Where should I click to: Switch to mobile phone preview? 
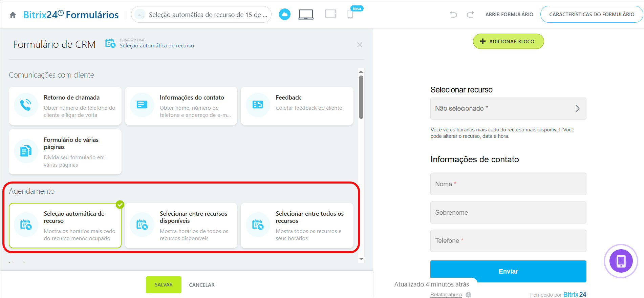350,14
